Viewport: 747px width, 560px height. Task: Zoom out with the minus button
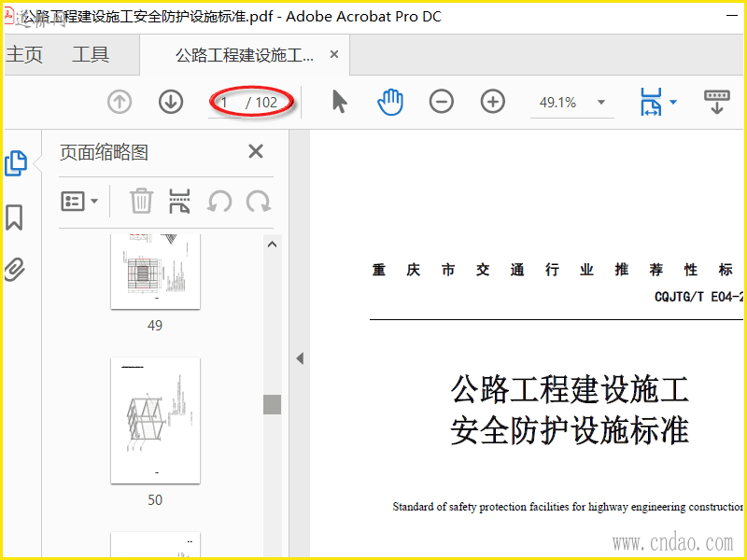point(441,102)
